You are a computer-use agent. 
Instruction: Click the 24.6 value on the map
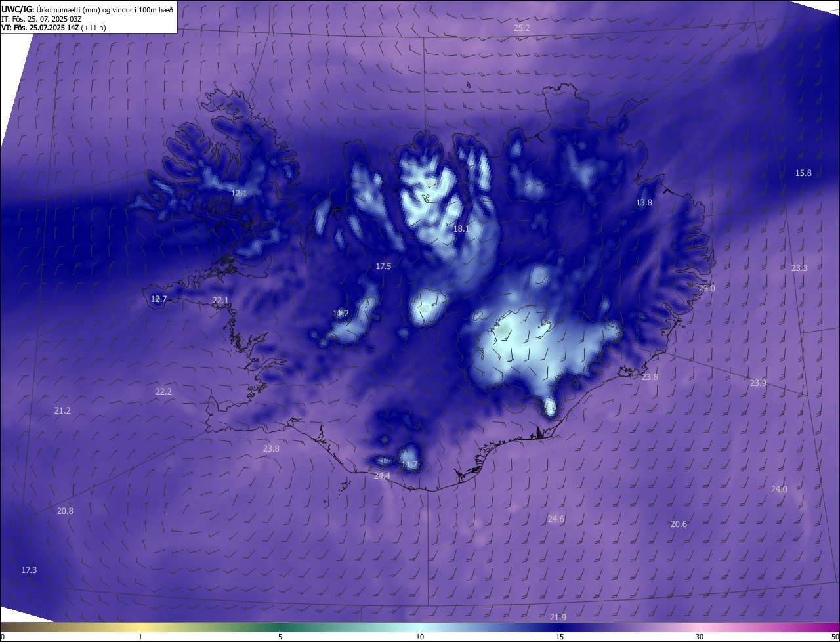point(556,519)
